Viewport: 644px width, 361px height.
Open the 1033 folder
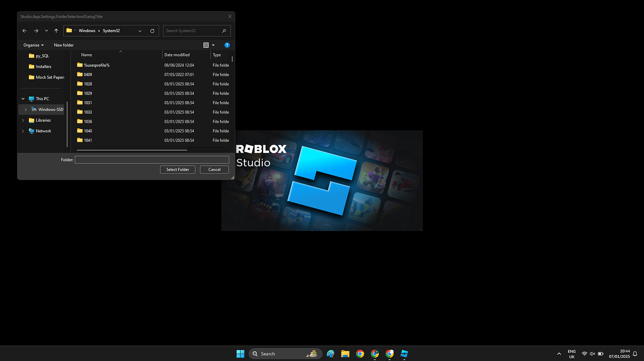[87, 112]
